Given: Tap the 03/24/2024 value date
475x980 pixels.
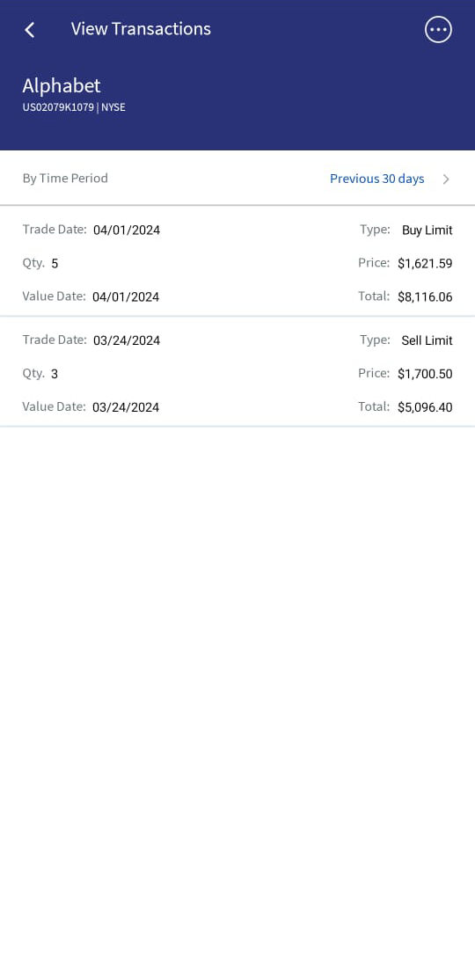Looking at the screenshot, I should 126,407.
